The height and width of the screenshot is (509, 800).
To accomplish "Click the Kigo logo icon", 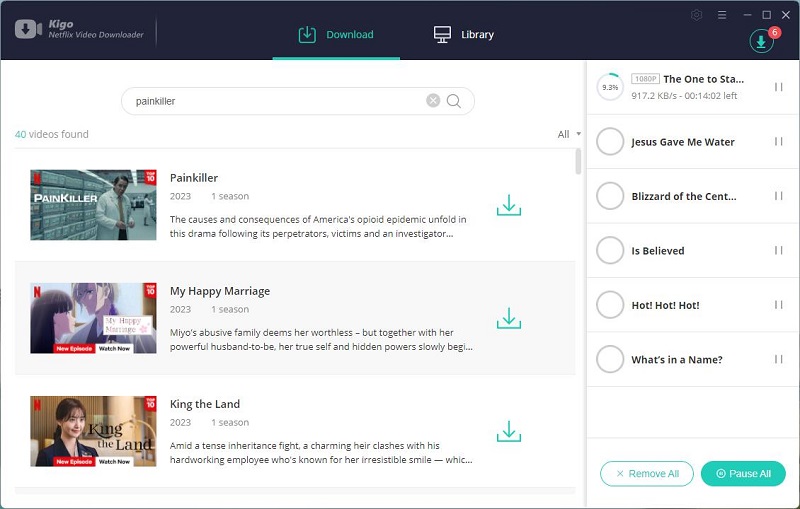I will click(28, 29).
